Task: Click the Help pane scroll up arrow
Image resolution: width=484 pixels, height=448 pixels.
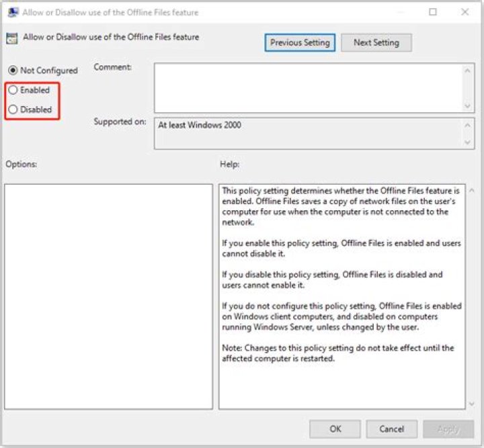Action: click(x=472, y=190)
